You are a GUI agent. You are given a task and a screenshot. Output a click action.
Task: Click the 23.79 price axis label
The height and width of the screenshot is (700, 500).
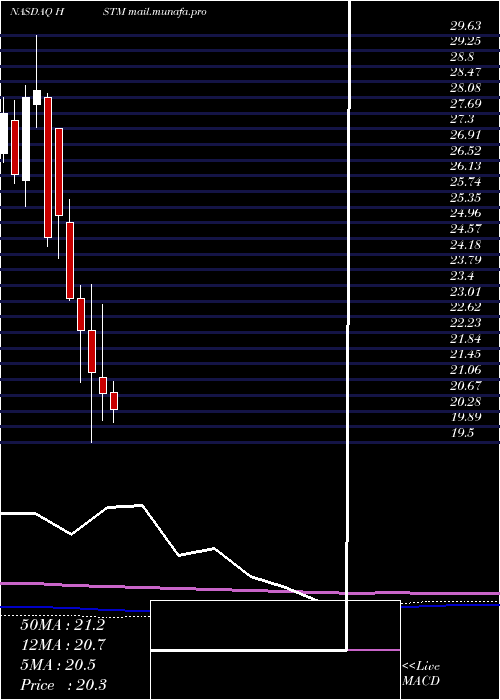[465, 260]
